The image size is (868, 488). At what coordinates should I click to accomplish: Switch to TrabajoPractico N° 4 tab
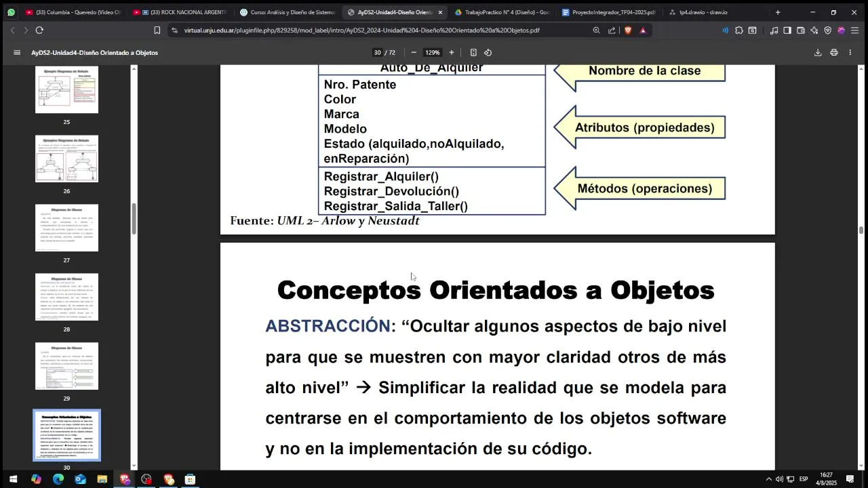(502, 12)
